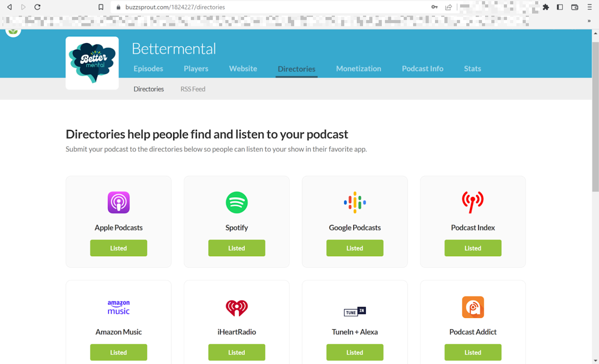Click Listed button under TuneIn + Alexa
Viewport: 599px width, 364px height.
[355, 352]
